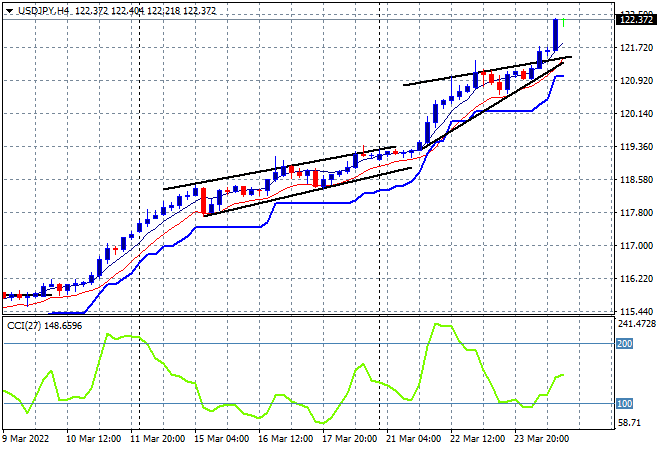Click the 58.71 CCI scale value
Screen dimensions: 660x450
click(629, 423)
